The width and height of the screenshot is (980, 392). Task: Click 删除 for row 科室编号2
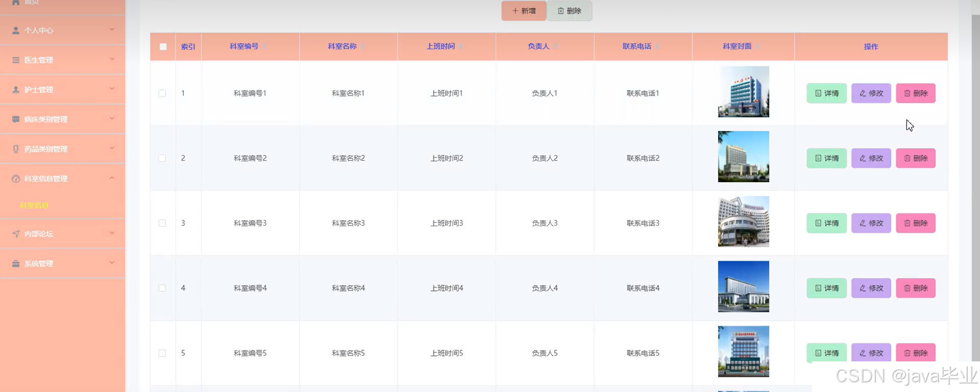click(x=916, y=158)
